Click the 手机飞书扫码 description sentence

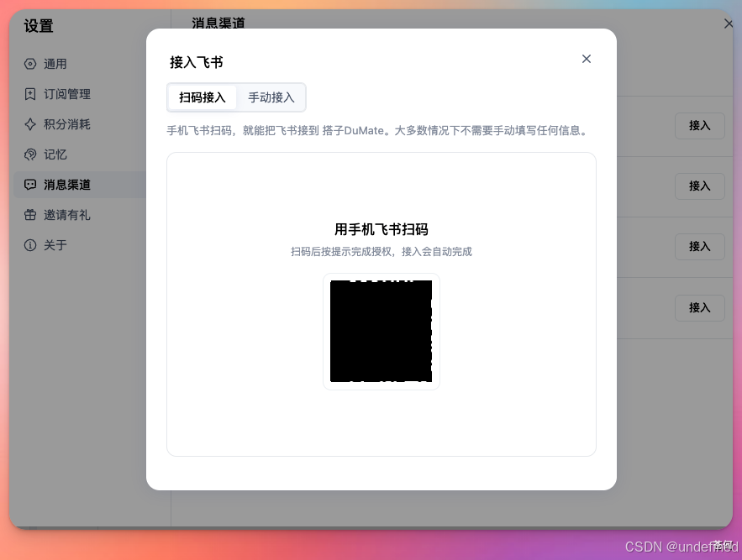point(377,130)
